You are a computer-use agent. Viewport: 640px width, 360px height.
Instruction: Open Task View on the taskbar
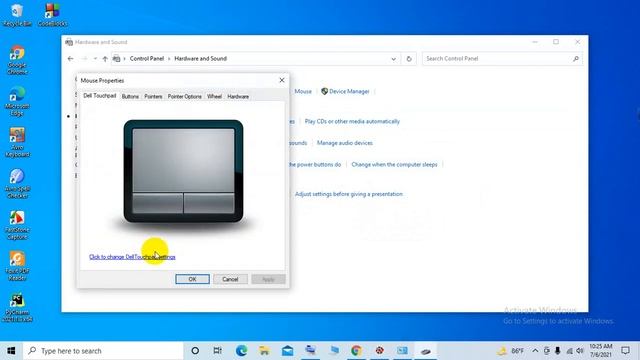coord(218,351)
